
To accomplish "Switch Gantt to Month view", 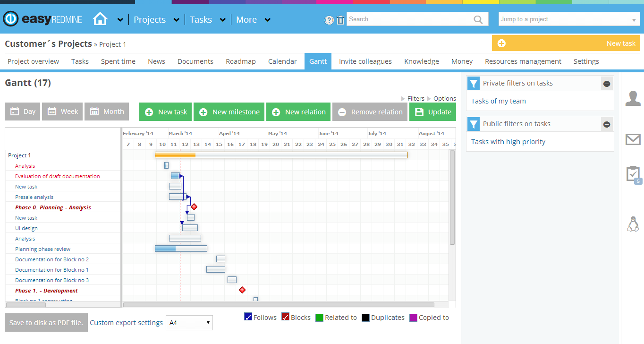I will [107, 112].
